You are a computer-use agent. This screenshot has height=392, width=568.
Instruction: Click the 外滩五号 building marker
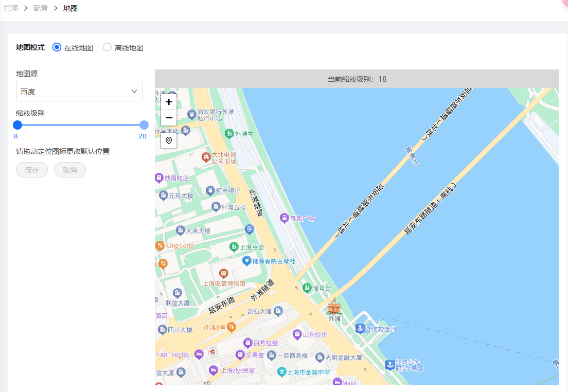tap(216, 207)
